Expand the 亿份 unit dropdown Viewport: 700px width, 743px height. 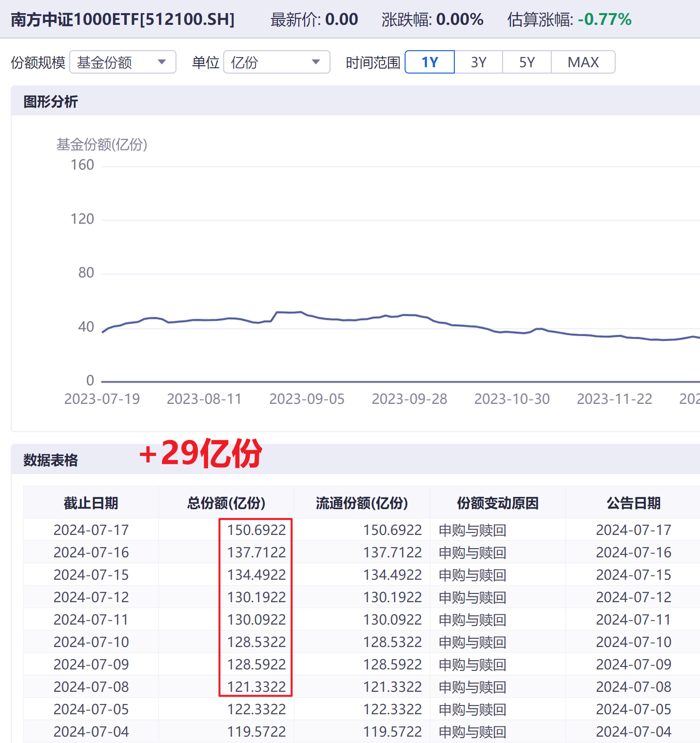pyautogui.click(x=276, y=62)
